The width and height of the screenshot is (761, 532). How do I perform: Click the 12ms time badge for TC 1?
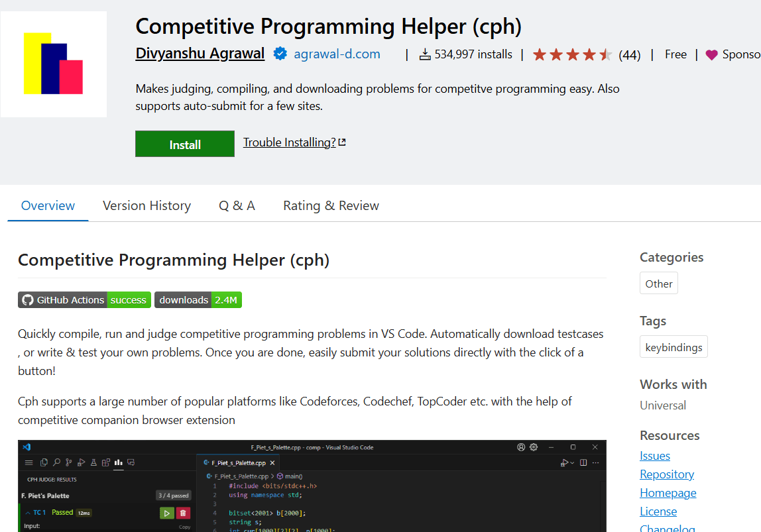coord(84,513)
